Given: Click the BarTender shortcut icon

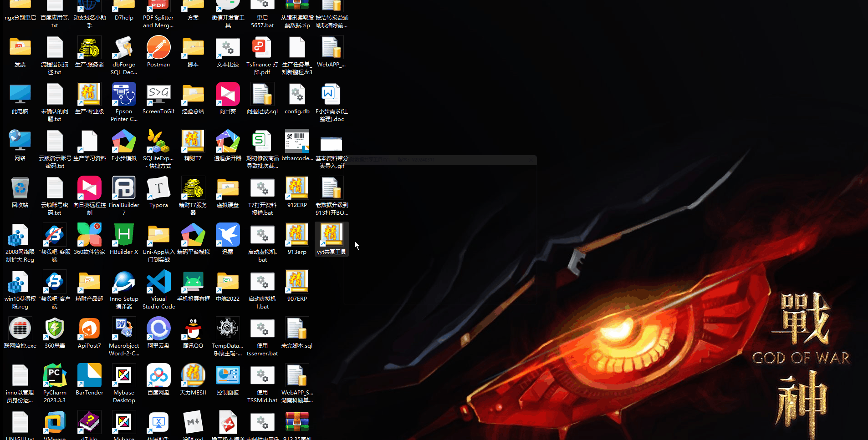Looking at the screenshot, I should (89, 376).
